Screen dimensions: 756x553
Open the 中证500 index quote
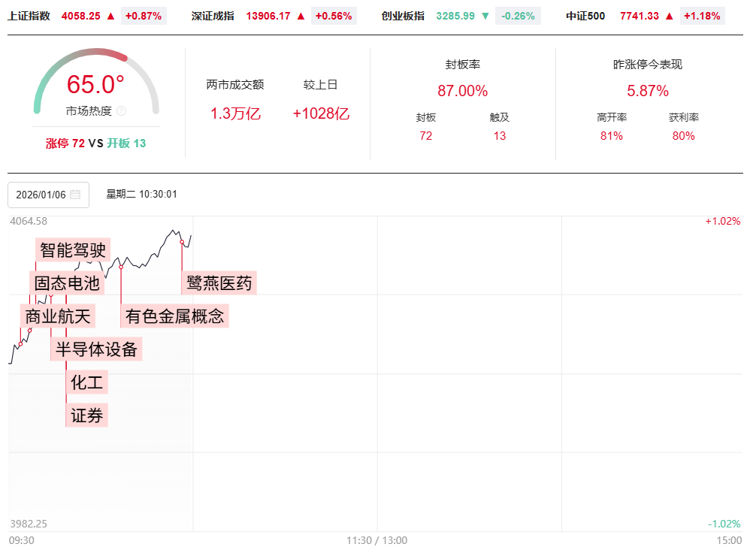click(585, 16)
